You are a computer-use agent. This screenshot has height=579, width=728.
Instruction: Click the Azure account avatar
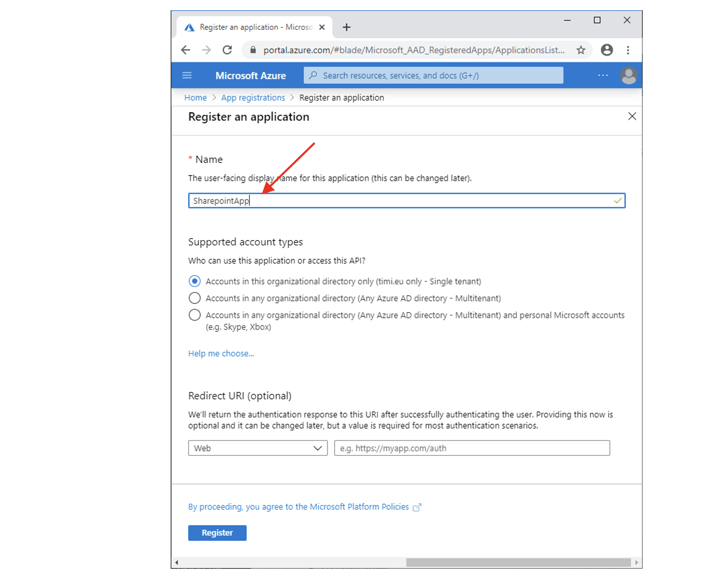pos(628,76)
